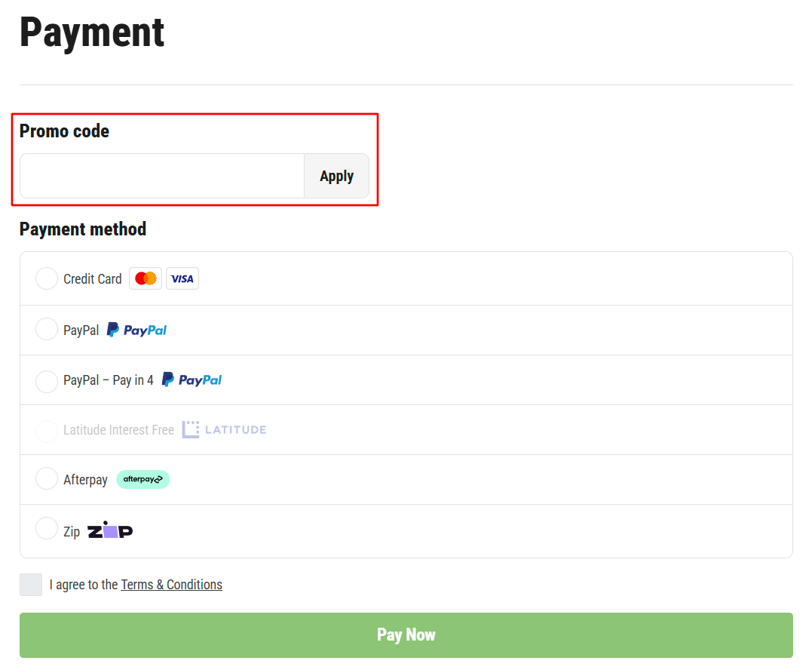
Task: Click the Visa card logo
Action: coord(182,278)
